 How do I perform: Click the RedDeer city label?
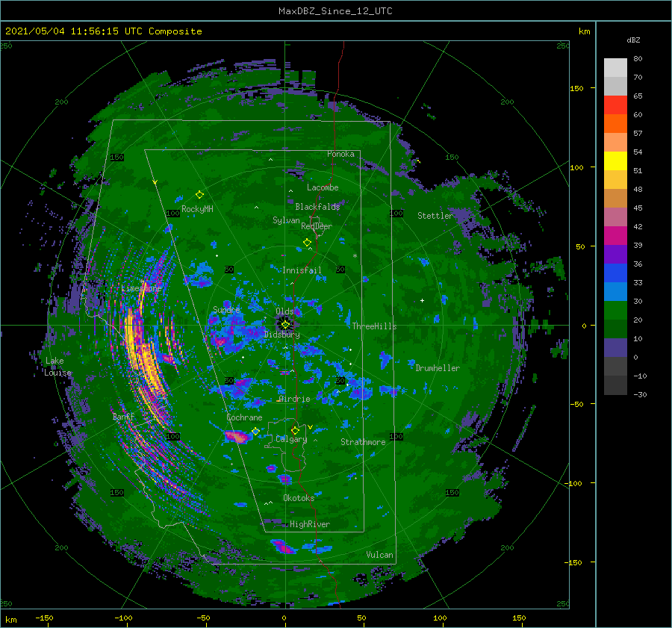tap(317, 226)
